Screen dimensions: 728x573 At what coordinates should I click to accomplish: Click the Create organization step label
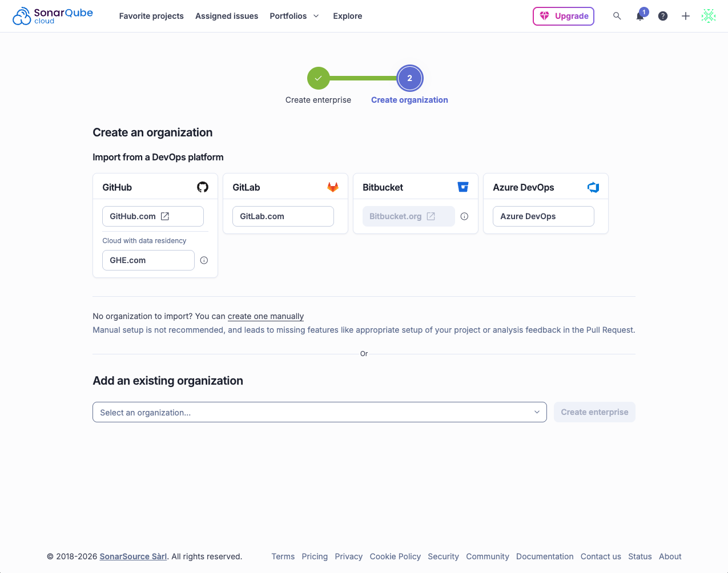click(409, 100)
